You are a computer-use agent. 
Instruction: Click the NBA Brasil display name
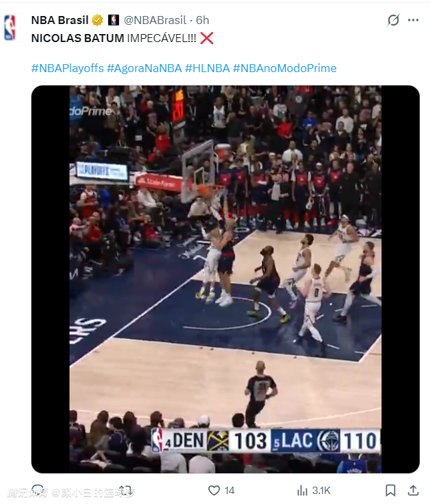click(60, 20)
